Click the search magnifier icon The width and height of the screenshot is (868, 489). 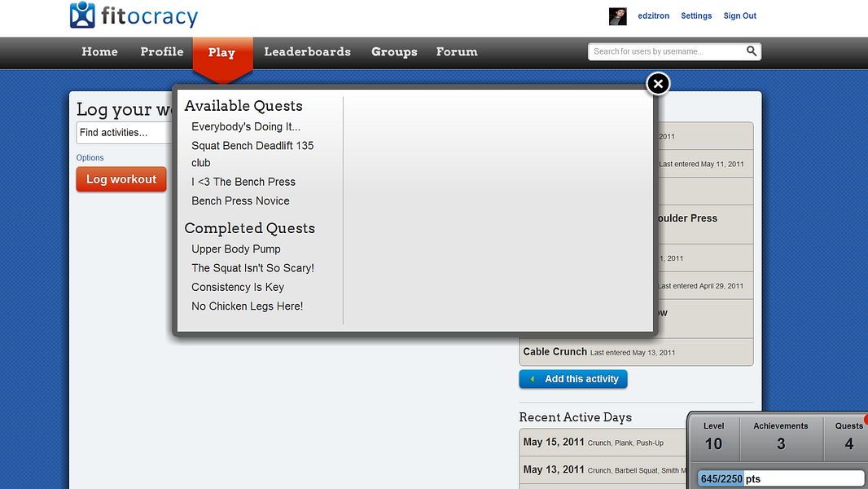click(752, 51)
